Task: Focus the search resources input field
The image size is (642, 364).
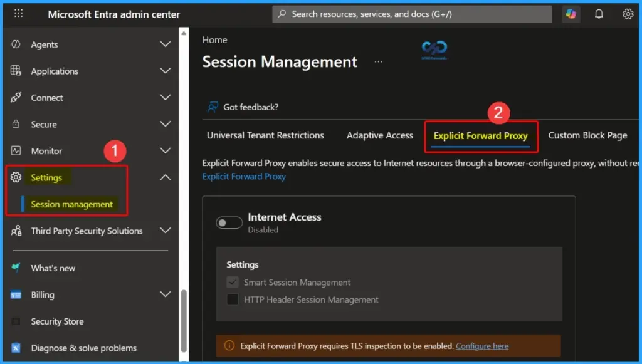Action: click(x=412, y=14)
